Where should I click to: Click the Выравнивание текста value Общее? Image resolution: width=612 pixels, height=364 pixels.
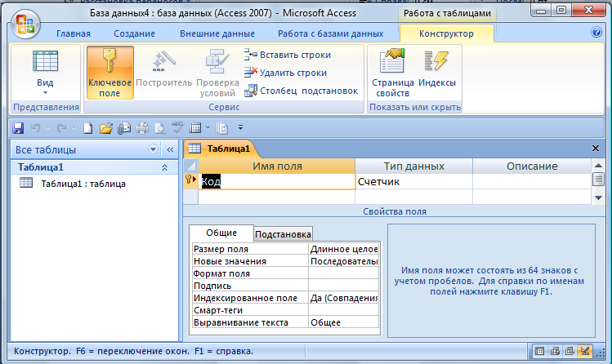pos(344,322)
